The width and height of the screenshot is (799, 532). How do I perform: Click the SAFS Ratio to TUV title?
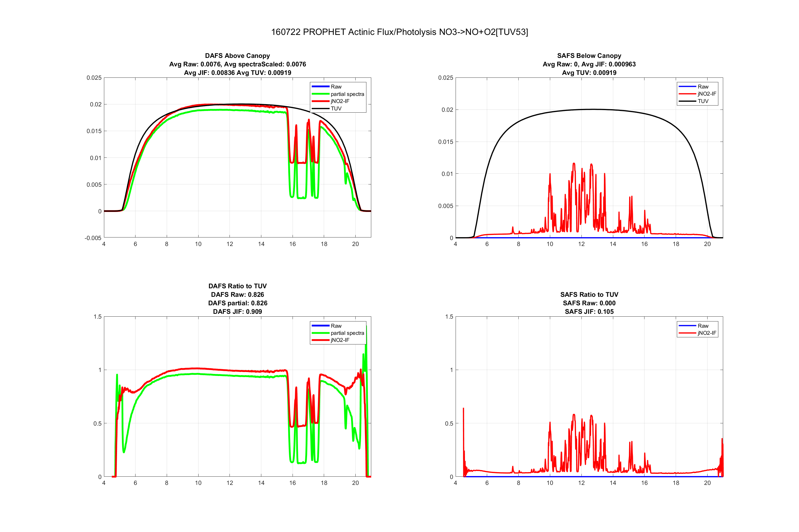click(x=589, y=295)
